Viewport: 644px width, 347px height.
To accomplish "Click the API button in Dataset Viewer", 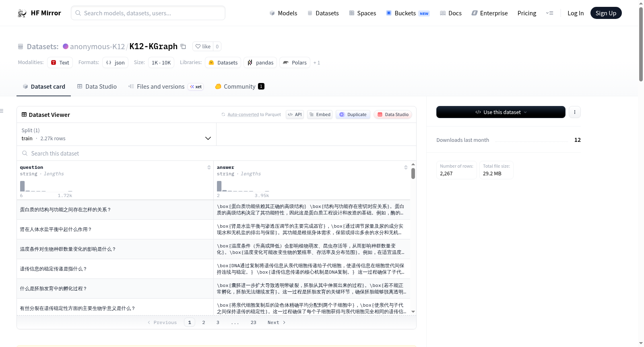I will click(x=295, y=114).
